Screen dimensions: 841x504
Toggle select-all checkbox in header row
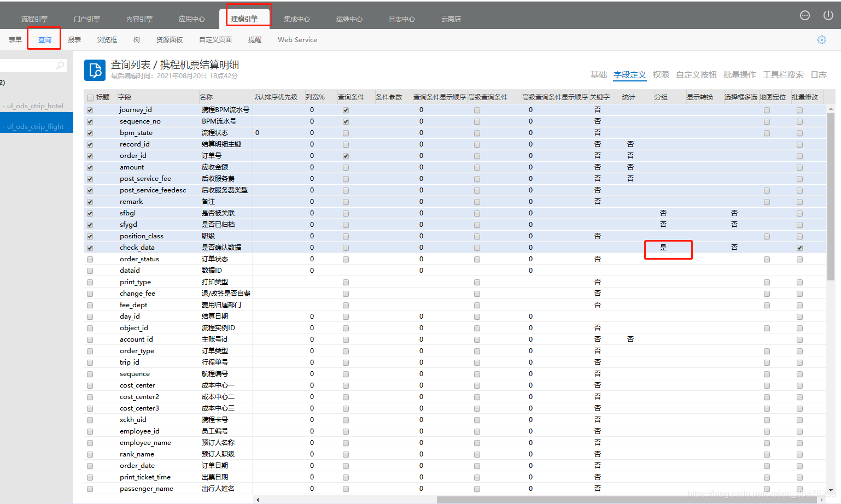click(x=90, y=97)
